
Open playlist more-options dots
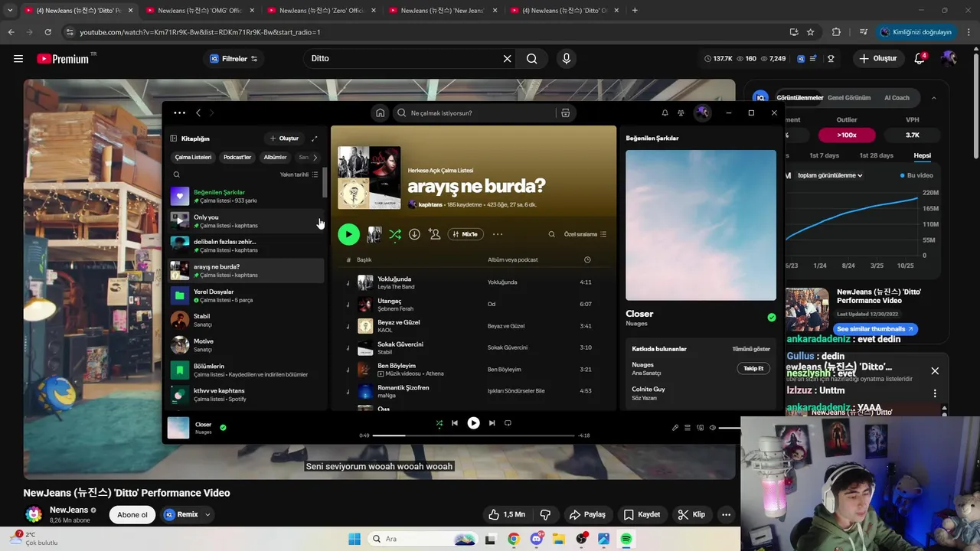pyautogui.click(x=498, y=234)
